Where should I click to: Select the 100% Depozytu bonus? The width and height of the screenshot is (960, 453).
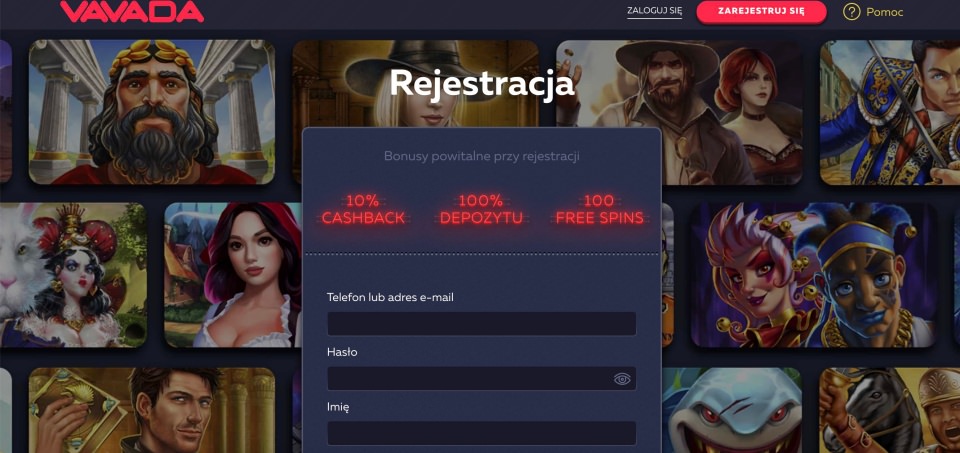click(x=481, y=209)
